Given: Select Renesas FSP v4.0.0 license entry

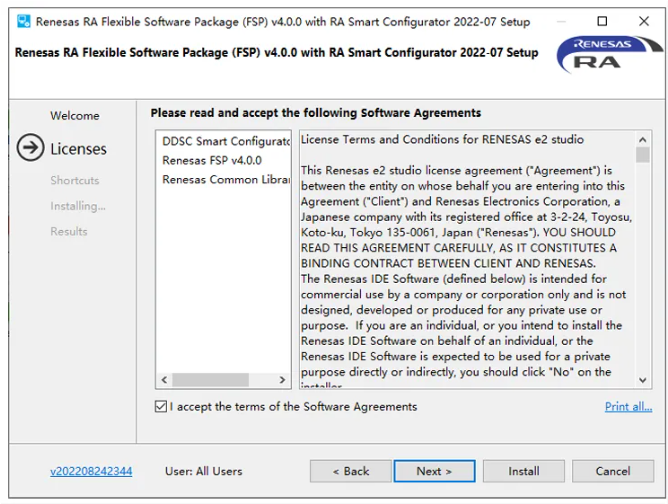Looking at the screenshot, I should 212,160.
